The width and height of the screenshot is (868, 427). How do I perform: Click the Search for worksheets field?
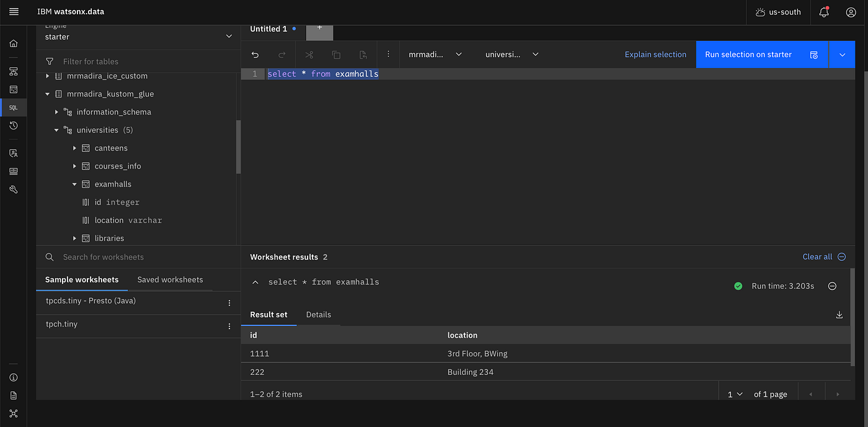[138, 257]
